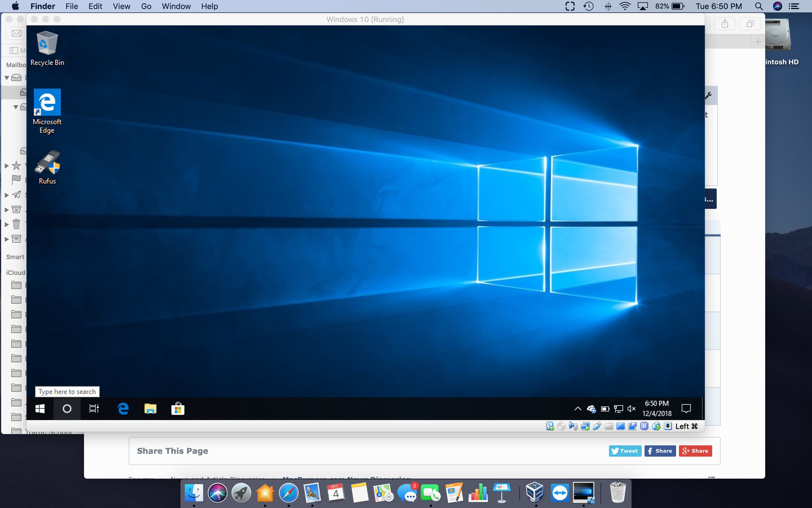Click VirtualBox mouse integration indicator
This screenshot has height=508, width=812.
[x=656, y=426]
